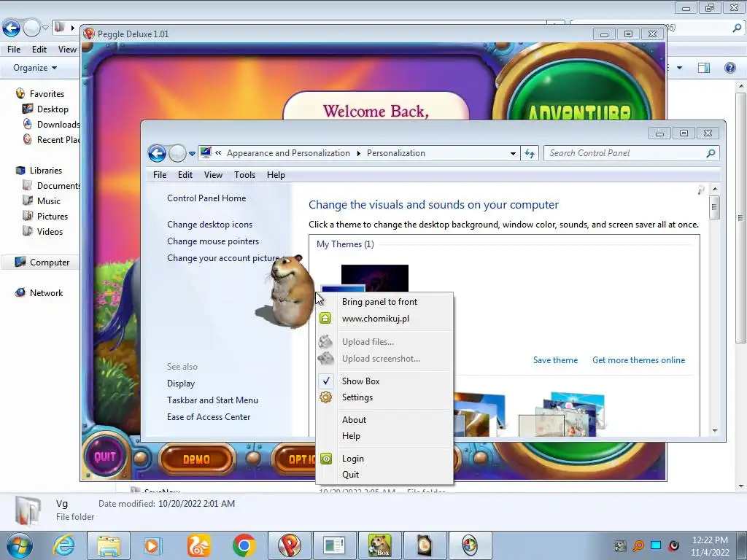The width and height of the screenshot is (747, 560).
Task: Click the chomikuj.pl home icon in context menu
Action: click(x=325, y=318)
